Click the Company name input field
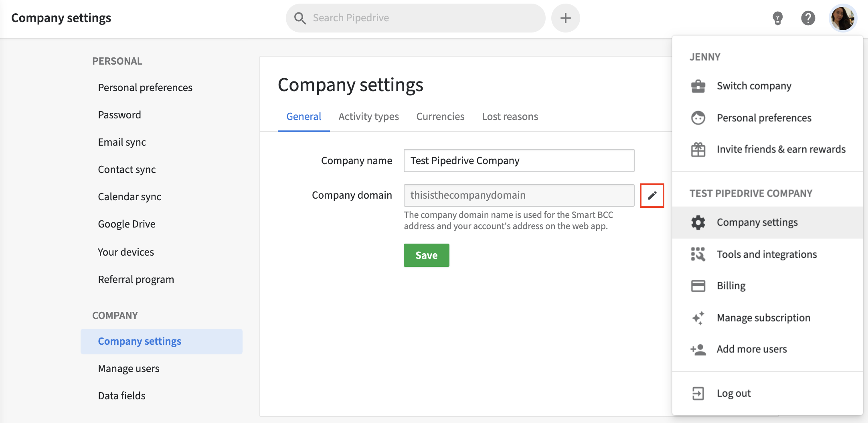The width and height of the screenshot is (868, 423). [519, 161]
